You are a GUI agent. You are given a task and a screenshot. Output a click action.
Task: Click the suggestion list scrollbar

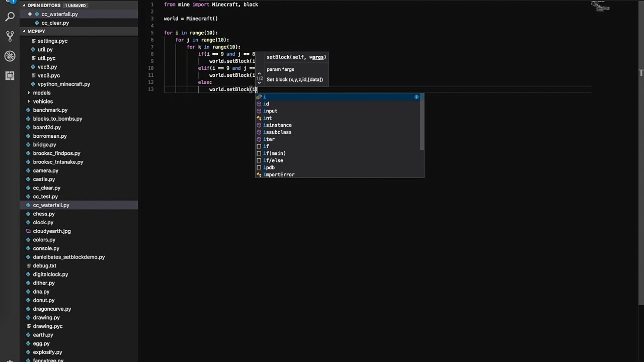[x=423, y=121]
